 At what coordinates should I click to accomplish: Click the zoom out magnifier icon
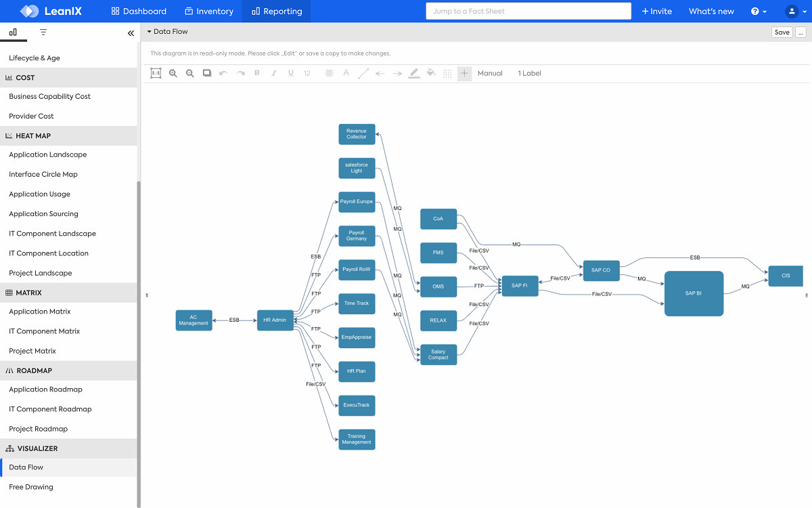pos(190,73)
